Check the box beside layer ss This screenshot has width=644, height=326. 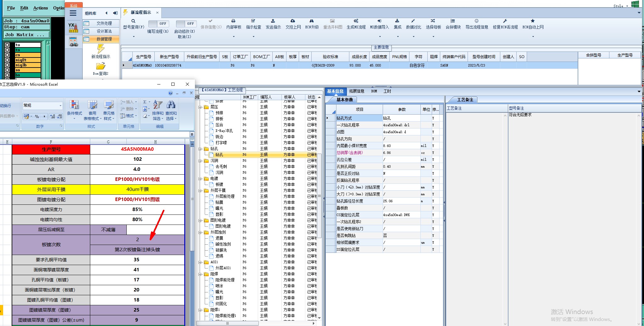click(7, 70)
